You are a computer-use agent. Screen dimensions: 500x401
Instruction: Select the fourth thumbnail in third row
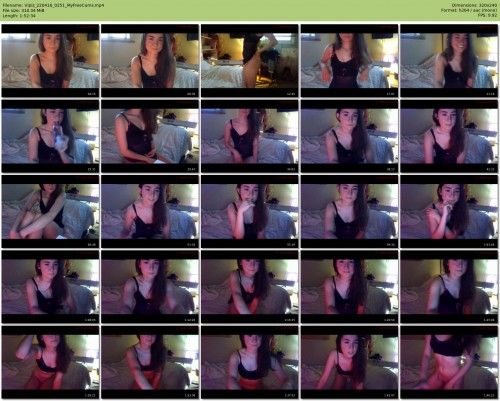click(x=349, y=211)
